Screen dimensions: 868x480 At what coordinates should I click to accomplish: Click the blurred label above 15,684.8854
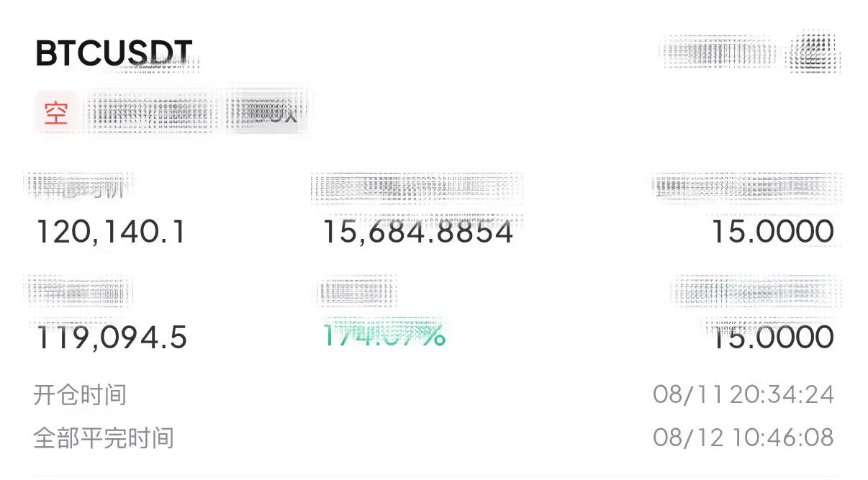point(417,187)
